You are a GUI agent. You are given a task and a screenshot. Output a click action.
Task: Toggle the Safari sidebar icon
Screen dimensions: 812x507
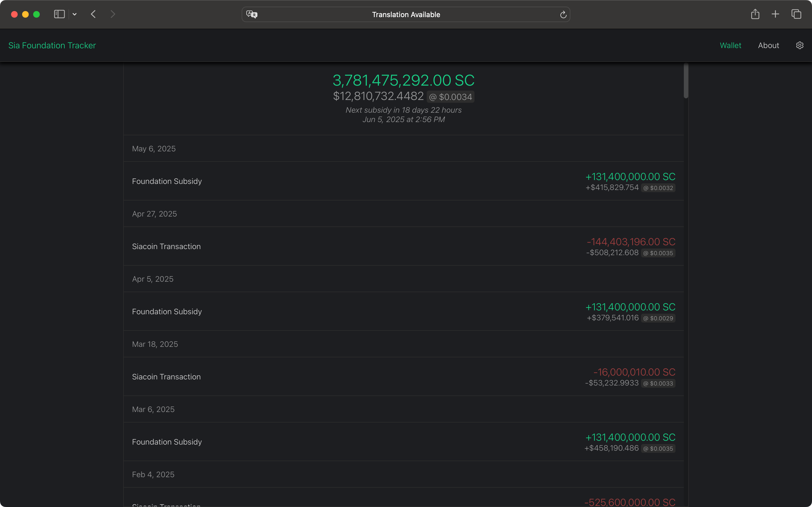tap(59, 14)
